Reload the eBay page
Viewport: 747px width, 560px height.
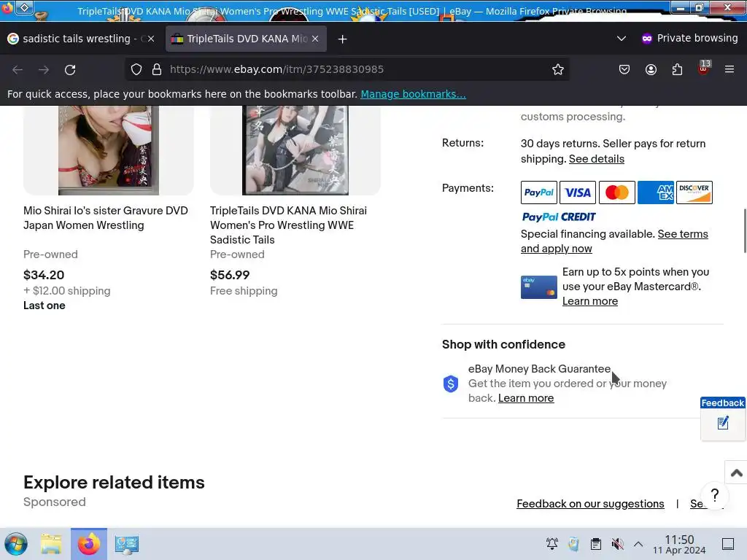tap(70, 69)
